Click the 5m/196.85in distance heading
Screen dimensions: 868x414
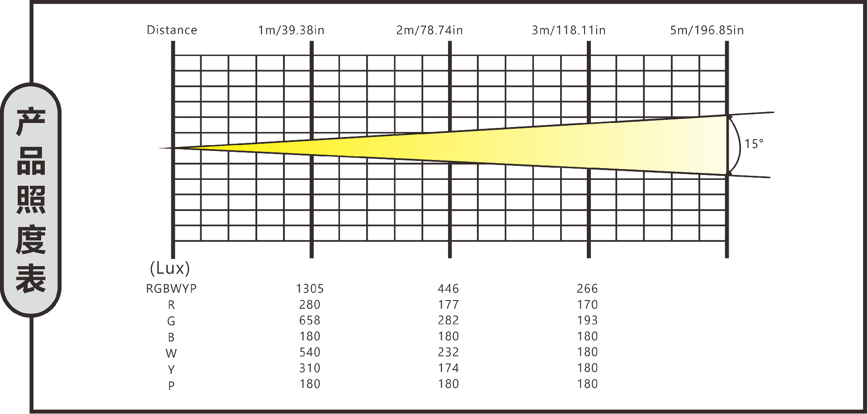click(707, 30)
